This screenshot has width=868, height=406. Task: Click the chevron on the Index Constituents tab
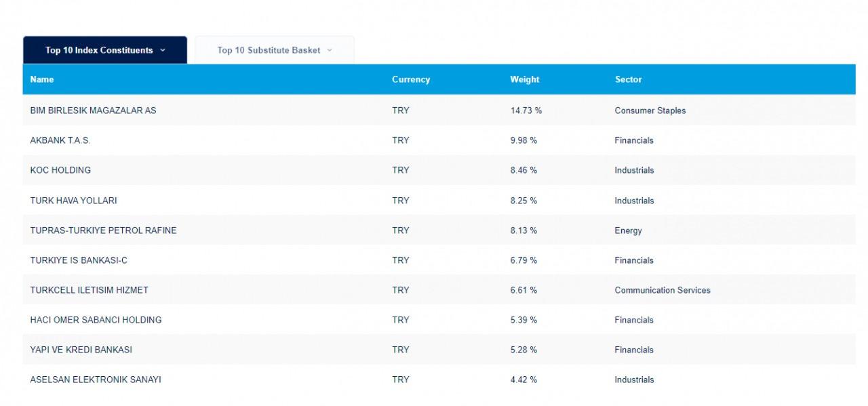tap(163, 50)
